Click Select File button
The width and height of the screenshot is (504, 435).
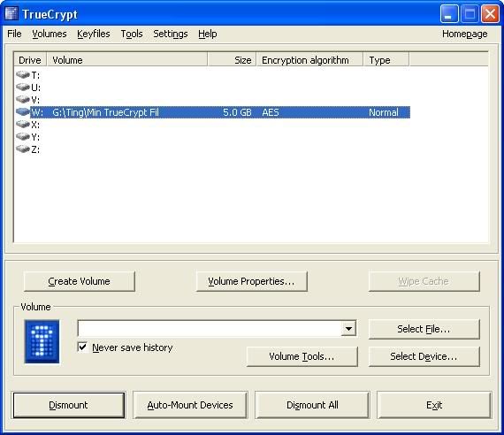424,329
